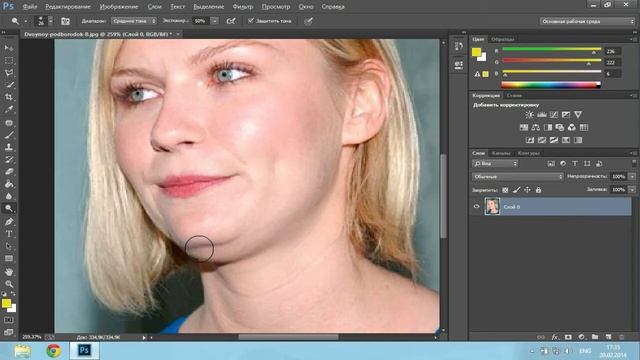
Task: Open the Exposure value slider dropdown
Action: [214, 21]
